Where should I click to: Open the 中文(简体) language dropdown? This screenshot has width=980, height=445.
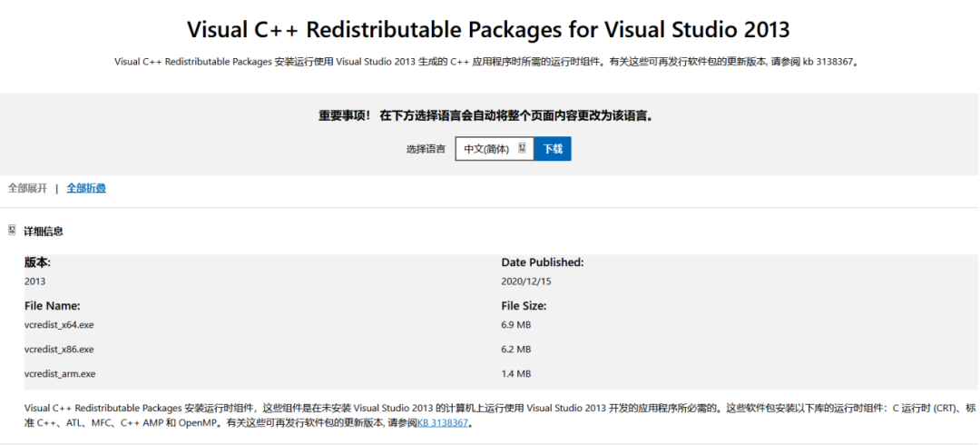click(495, 149)
